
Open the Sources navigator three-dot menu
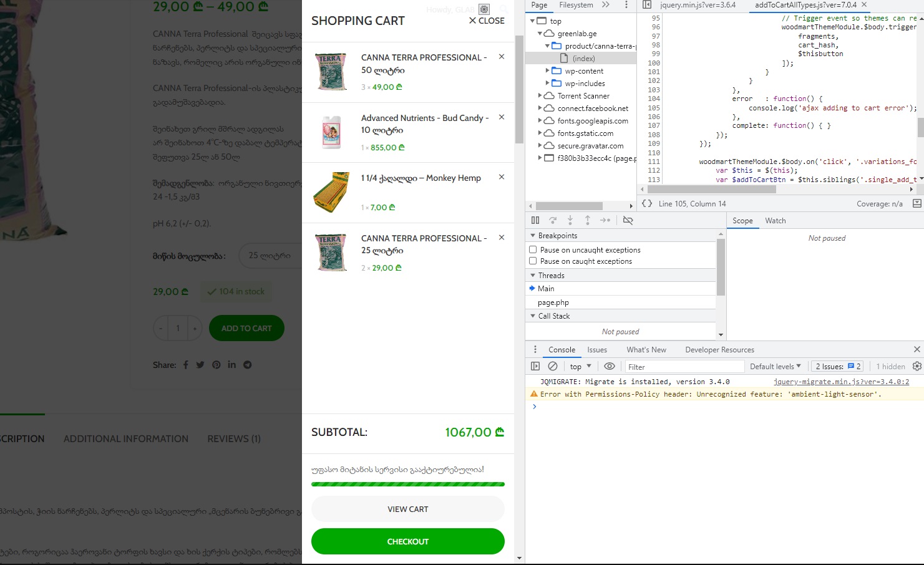coord(626,5)
